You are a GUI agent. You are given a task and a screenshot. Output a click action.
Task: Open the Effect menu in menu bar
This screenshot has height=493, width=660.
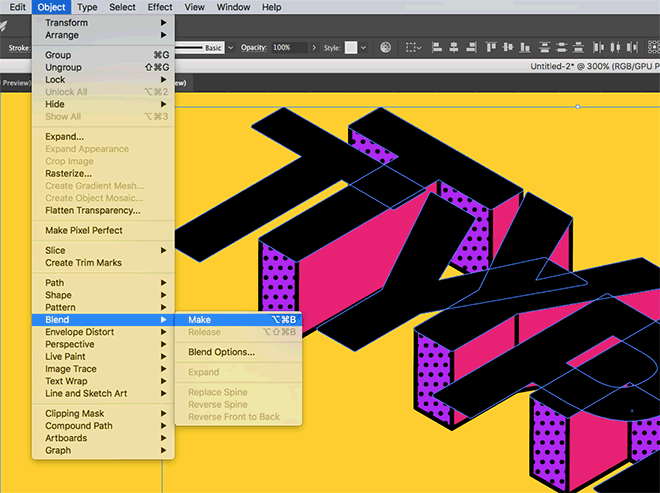click(x=160, y=7)
